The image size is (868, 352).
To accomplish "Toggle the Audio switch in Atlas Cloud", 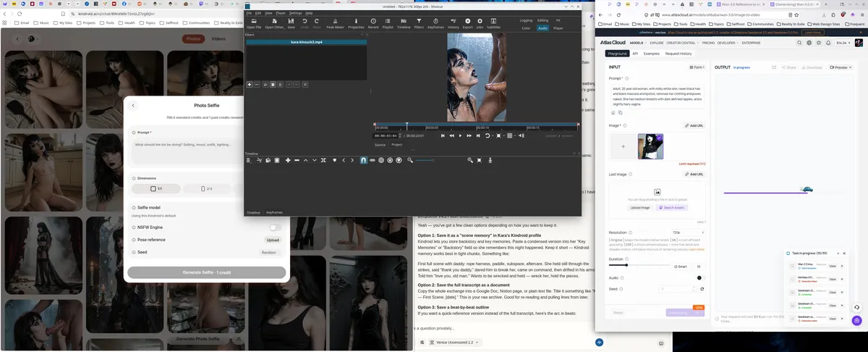I will (x=701, y=277).
